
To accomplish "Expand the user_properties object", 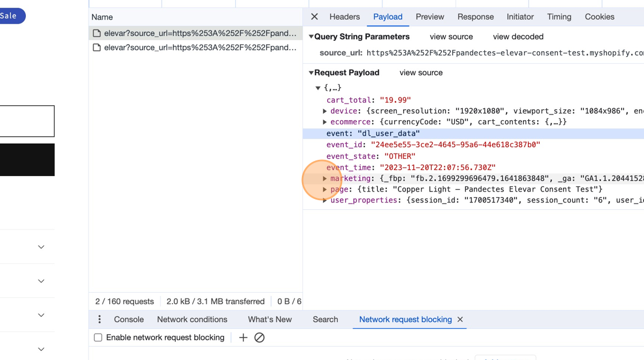I will [x=324, y=201].
